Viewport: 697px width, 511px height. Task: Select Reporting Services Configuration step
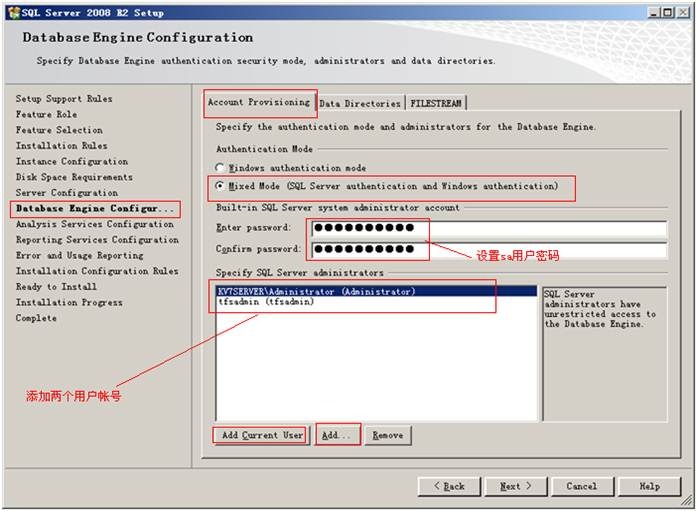(x=97, y=240)
